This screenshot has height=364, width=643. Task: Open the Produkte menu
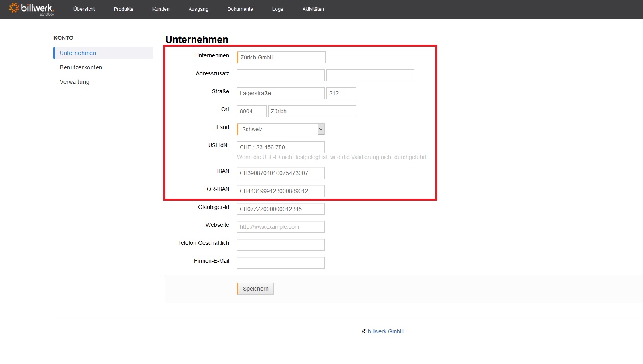(123, 9)
